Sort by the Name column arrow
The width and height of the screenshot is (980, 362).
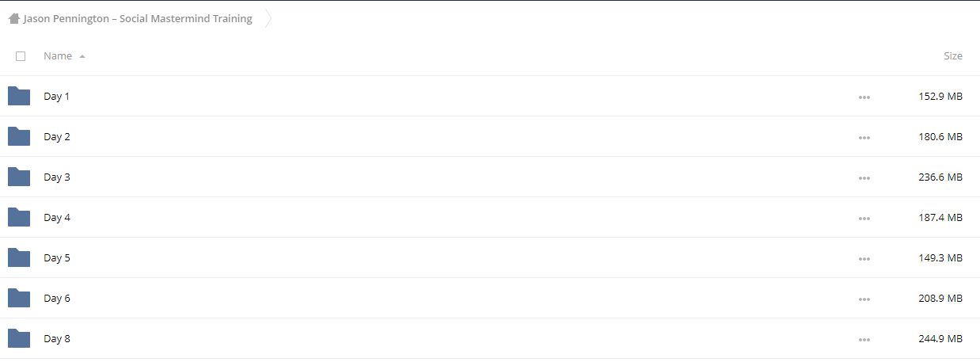point(82,56)
